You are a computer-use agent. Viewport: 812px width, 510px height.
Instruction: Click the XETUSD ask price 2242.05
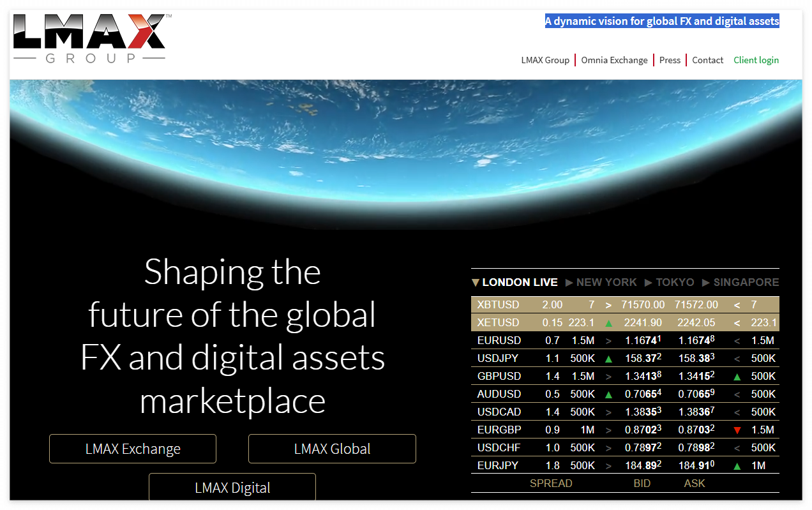coord(696,322)
